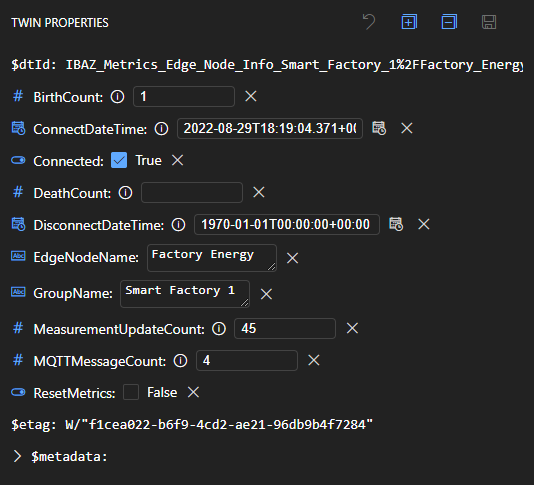Screen dimensions: 534x485
Task: Remove the BirthCount property value
Action: click(x=251, y=96)
